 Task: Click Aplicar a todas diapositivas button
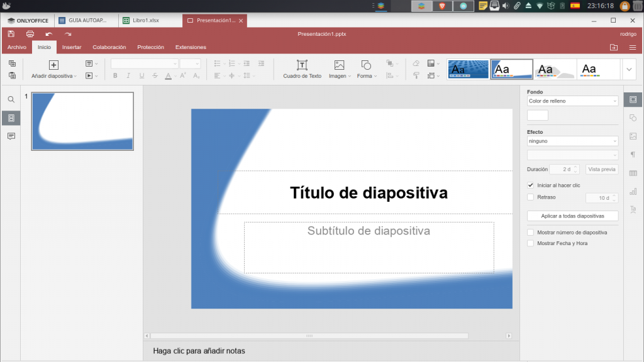tap(572, 216)
